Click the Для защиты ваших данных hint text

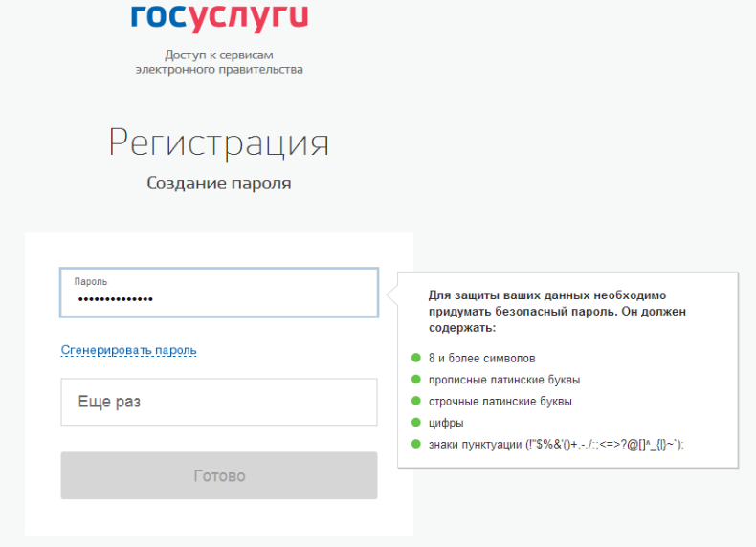(x=557, y=312)
